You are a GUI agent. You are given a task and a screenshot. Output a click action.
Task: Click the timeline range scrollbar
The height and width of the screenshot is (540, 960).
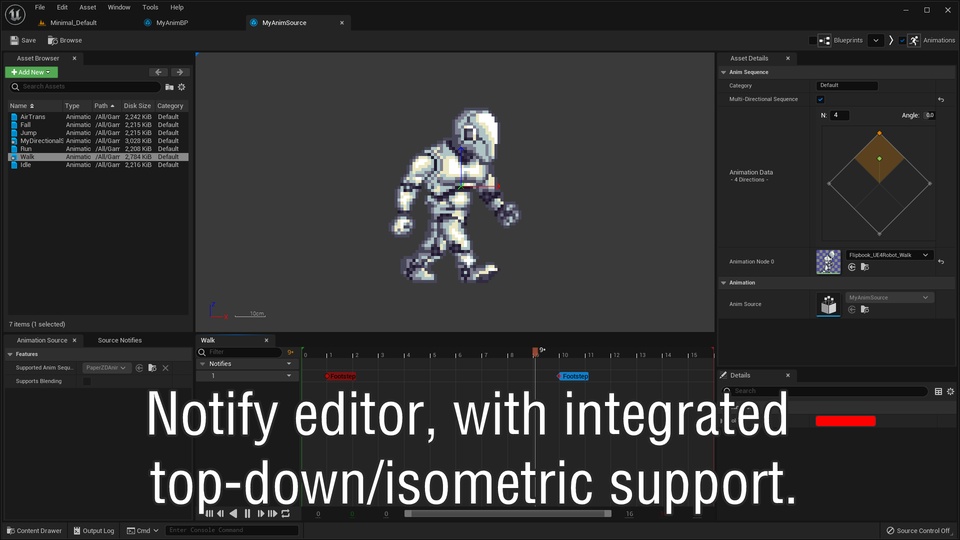(508, 514)
